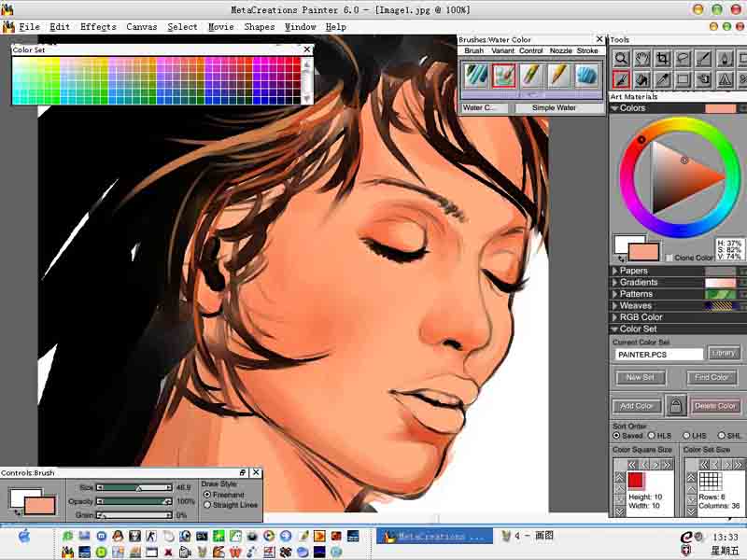Image resolution: width=747 pixels, height=560 pixels.
Task: Enable the Clone Color checkbox
Action: point(669,258)
